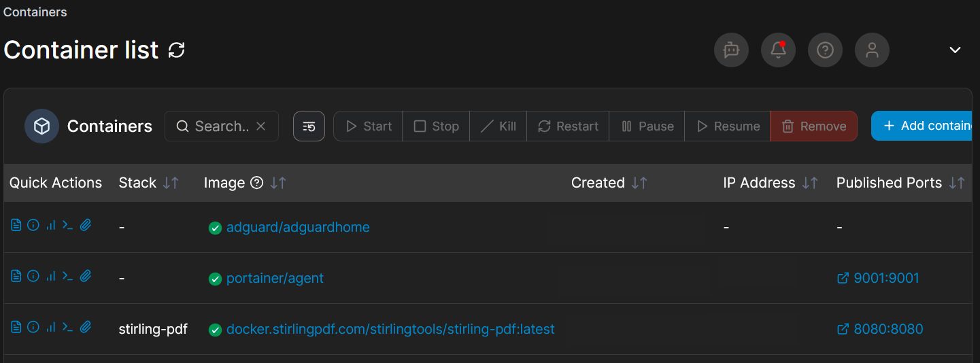The image size is (980, 363).
Task: Open the AI assistant chat icon
Action: (x=731, y=50)
